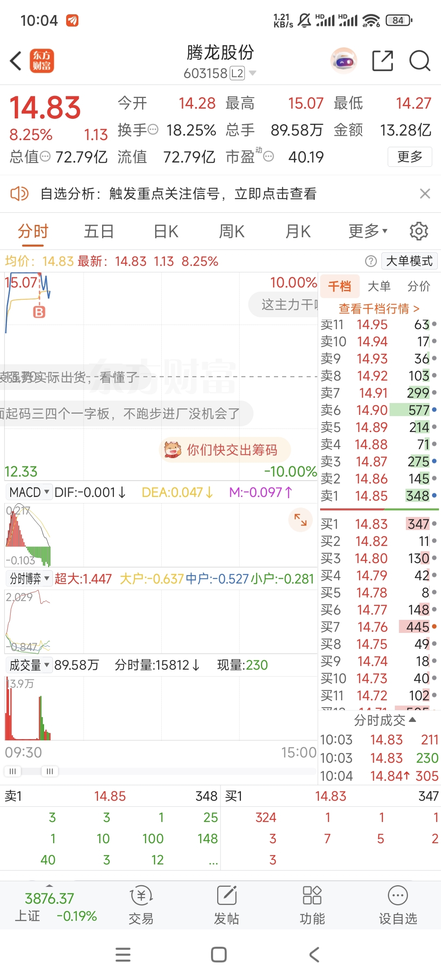The height and width of the screenshot is (980, 441).
Task: Open MACD indicator dropdown
Action: 29,492
